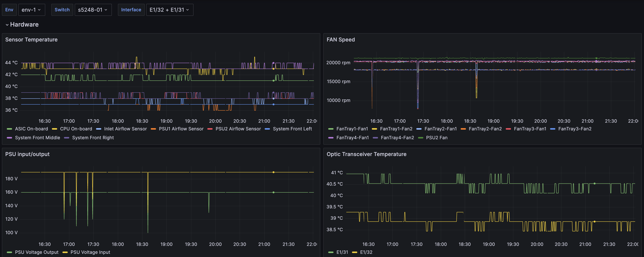Click E1/31 legend color marker

(331, 252)
